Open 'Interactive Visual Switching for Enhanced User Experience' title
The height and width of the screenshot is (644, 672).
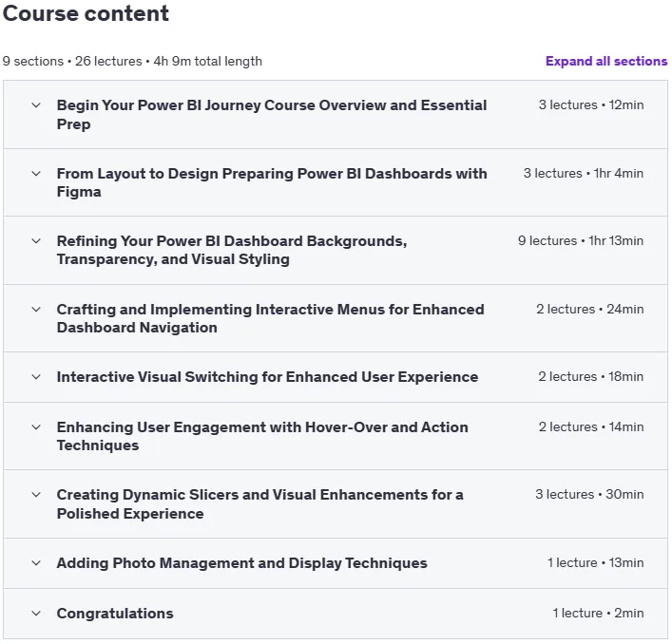click(x=267, y=377)
